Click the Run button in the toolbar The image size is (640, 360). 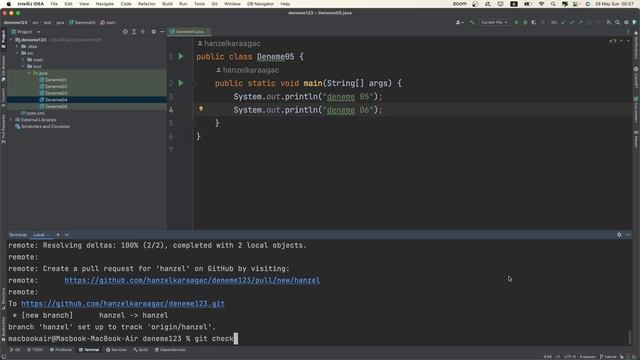click(x=516, y=22)
